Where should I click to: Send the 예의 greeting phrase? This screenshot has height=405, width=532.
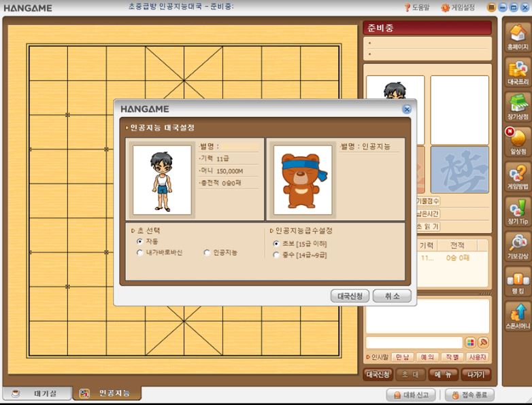(427, 357)
